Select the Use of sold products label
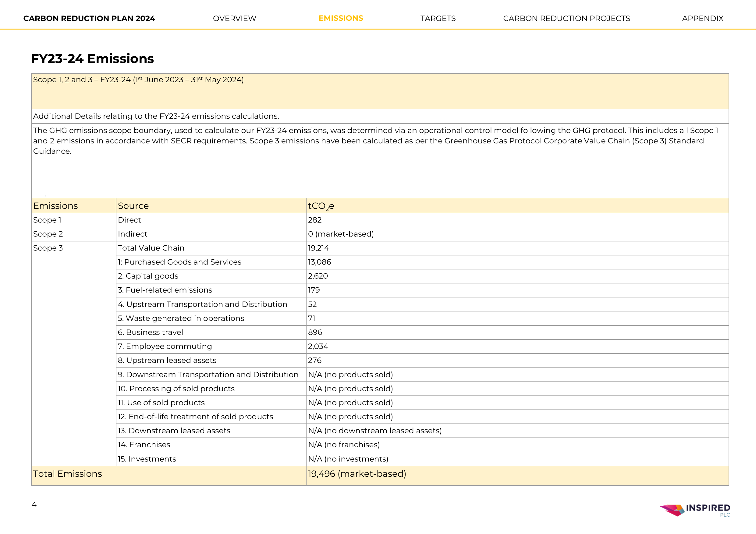This screenshot has width=756, height=534. click(161, 403)
